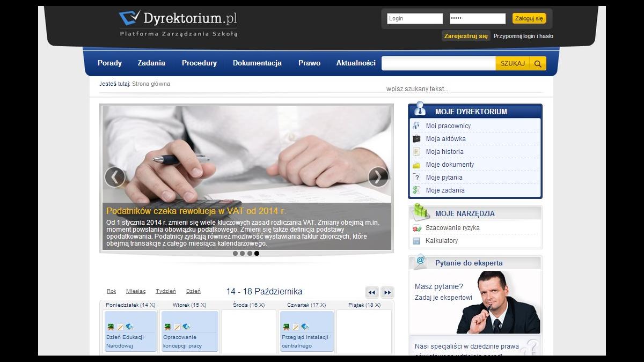Jump to previous week in calendar
Image resolution: width=644 pixels, height=362 pixels.
click(371, 292)
